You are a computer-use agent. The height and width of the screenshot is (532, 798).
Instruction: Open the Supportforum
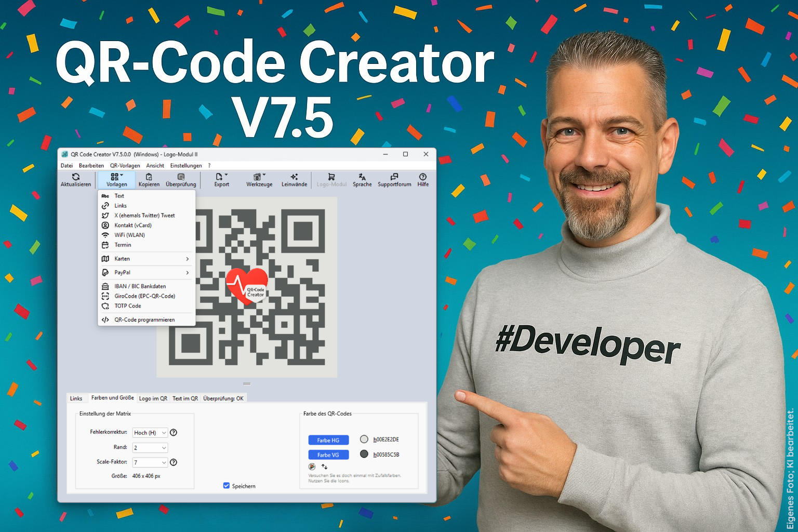[394, 177]
